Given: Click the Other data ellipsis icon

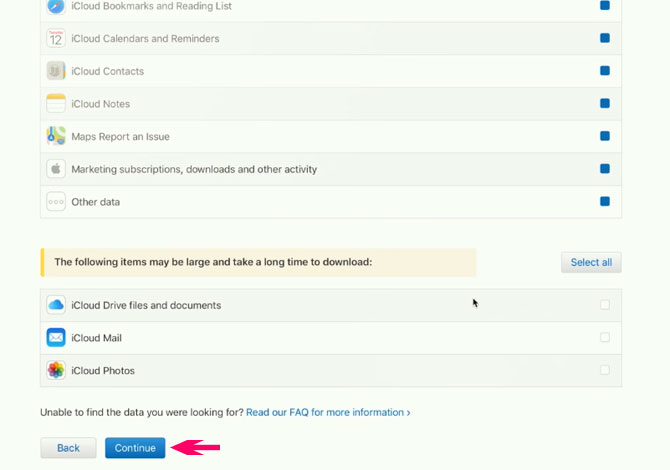Looking at the screenshot, I should (x=56, y=202).
